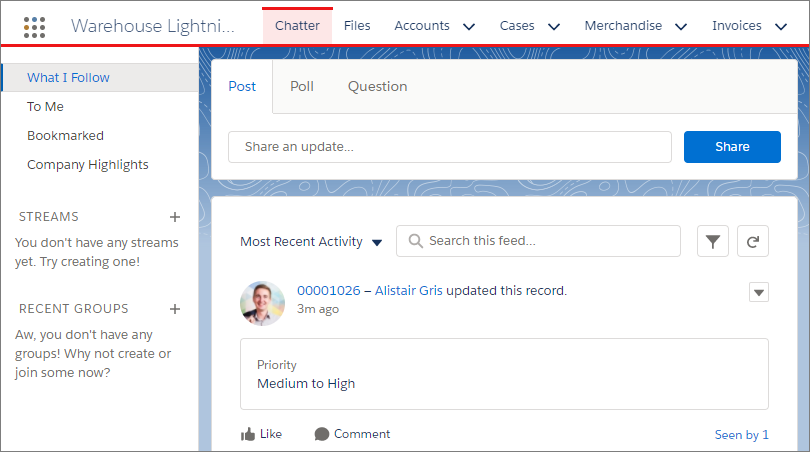This screenshot has width=810, height=452.
Task: Select Bookmarked feed
Action: (65, 135)
